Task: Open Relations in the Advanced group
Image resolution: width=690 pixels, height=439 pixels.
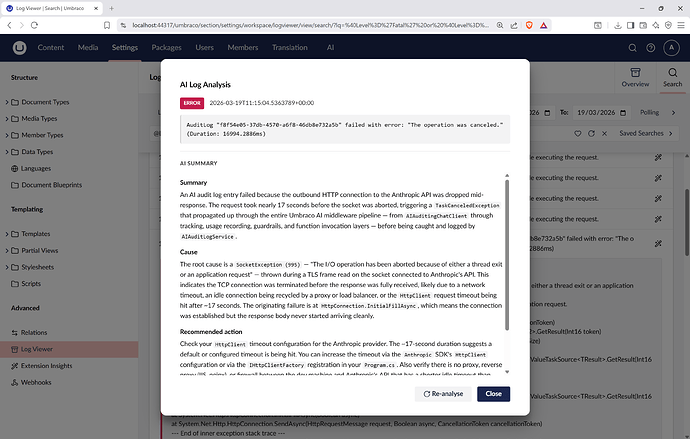Action: coord(34,333)
